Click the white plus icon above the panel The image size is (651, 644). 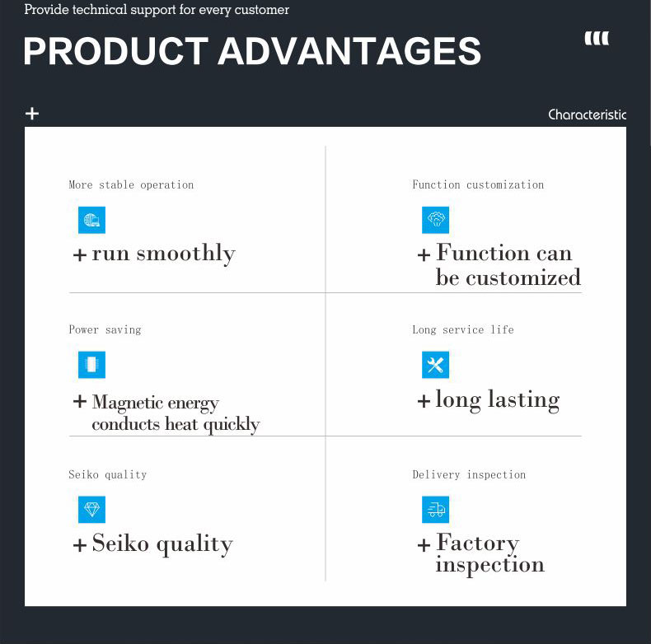[32, 114]
